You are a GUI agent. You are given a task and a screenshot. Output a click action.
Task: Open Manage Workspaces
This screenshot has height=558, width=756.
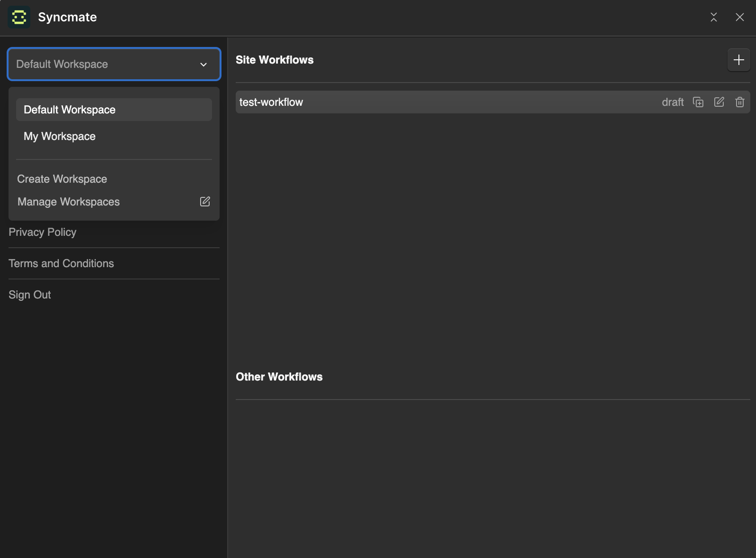click(69, 202)
